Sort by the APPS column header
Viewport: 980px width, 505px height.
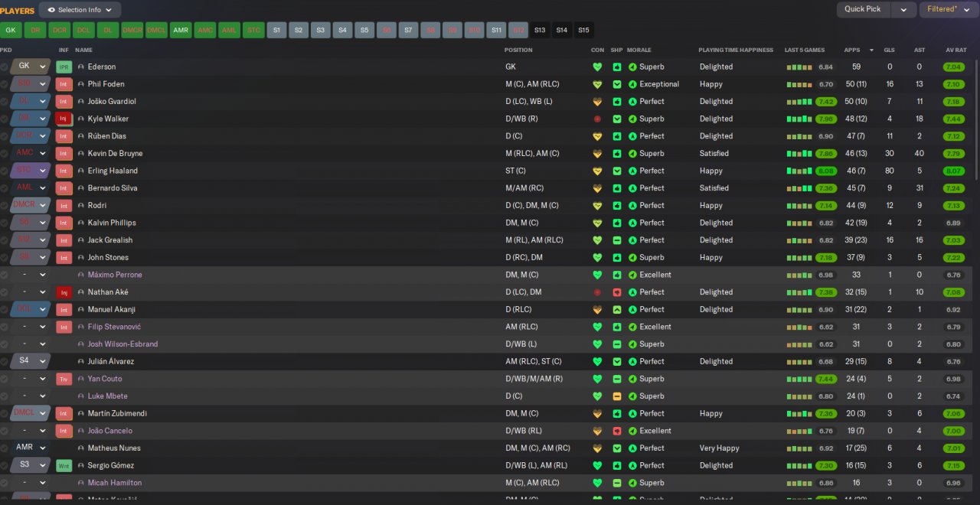pos(852,50)
